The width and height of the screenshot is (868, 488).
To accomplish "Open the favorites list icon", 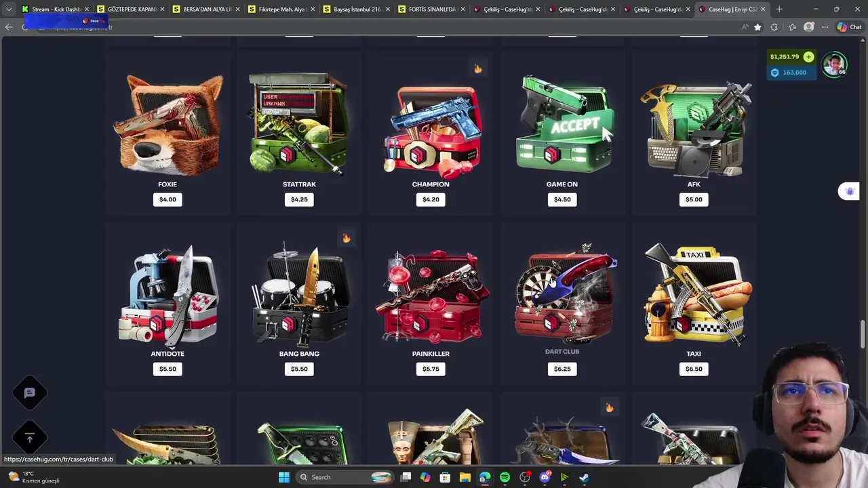I will tap(792, 27).
